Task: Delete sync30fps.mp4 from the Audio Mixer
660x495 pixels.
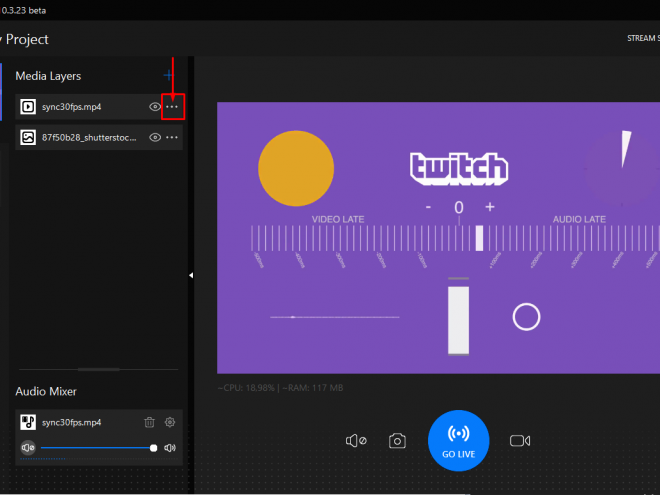Action: pyautogui.click(x=149, y=422)
